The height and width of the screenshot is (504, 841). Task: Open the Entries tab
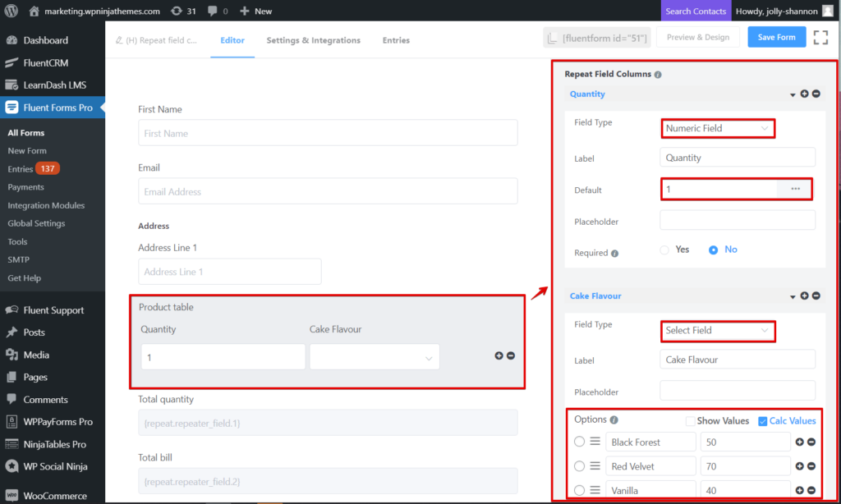click(396, 40)
